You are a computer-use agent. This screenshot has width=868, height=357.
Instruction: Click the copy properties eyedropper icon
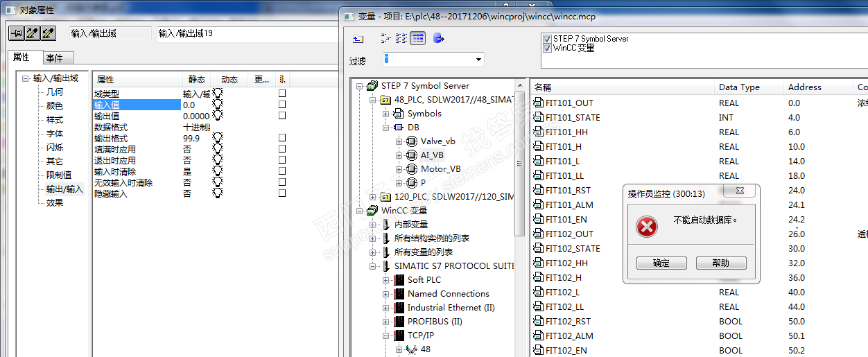[31, 33]
